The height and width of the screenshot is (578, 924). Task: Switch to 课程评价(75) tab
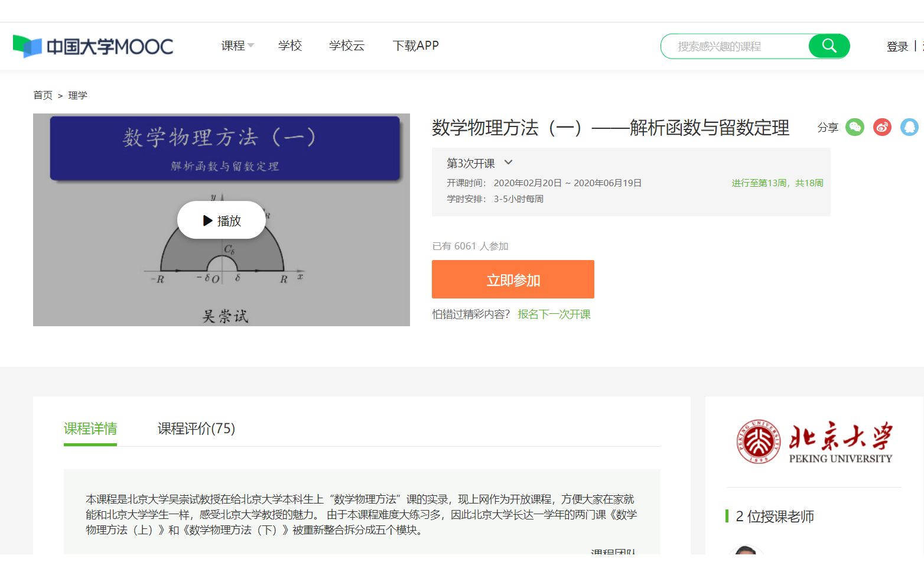pos(196,428)
